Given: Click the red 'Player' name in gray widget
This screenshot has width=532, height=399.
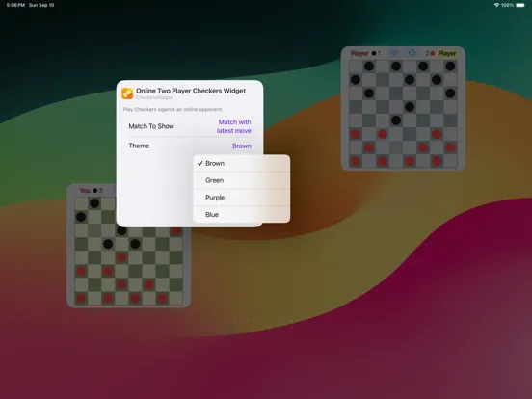Looking at the screenshot, I should 359,53.
